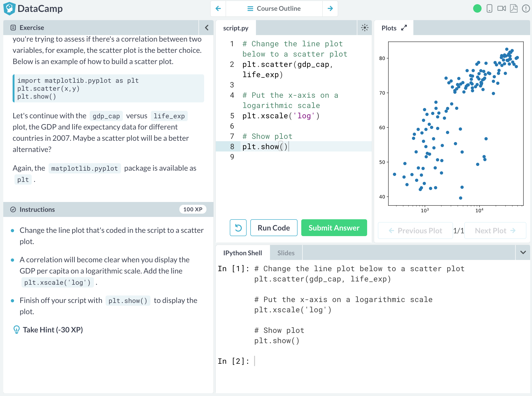Toggle editor light/dark theme

pos(364,28)
